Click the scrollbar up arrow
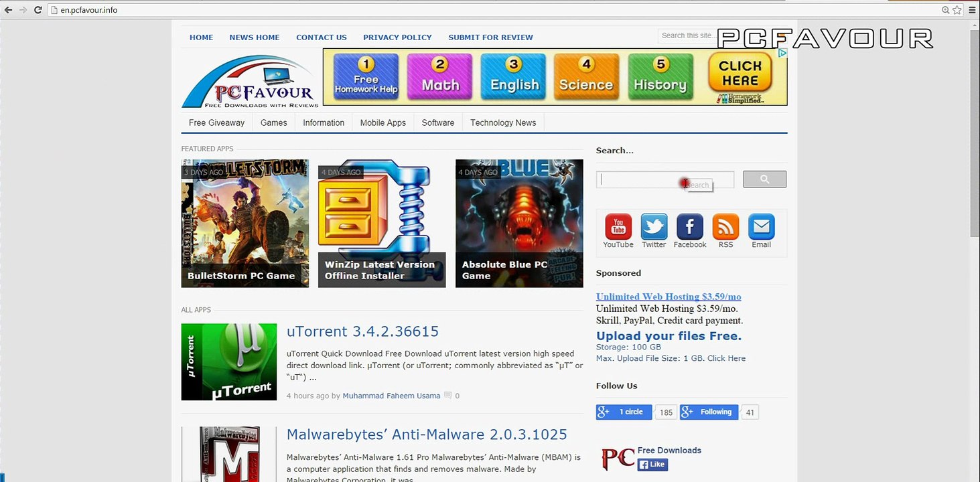The image size is (980, 482). [975, 24]
